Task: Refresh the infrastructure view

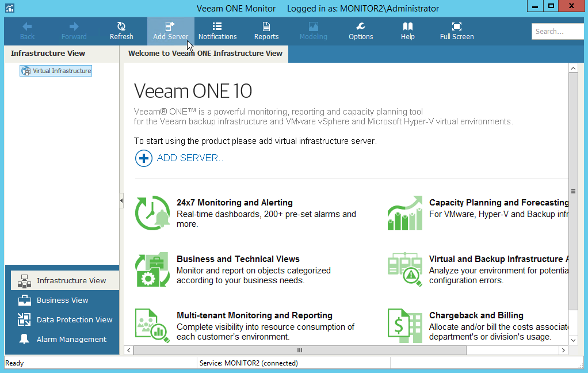Action: point(121,31)
